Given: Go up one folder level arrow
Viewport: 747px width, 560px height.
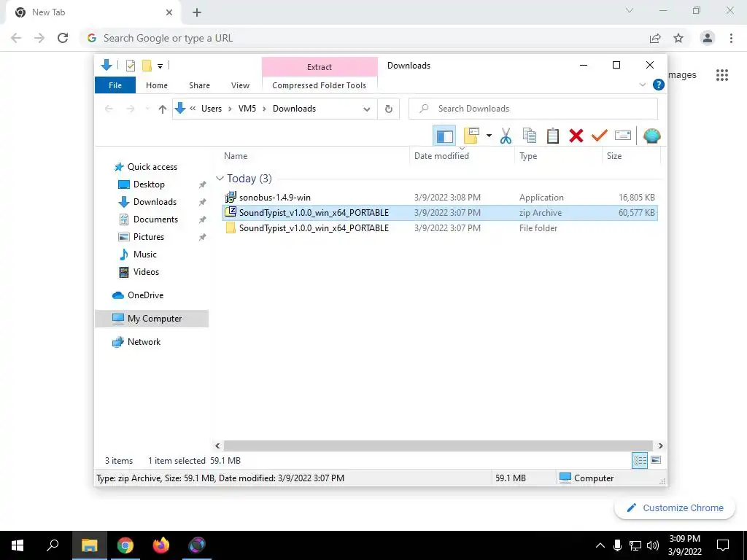Looking at the screenshot, I should (x=163, y=109).
